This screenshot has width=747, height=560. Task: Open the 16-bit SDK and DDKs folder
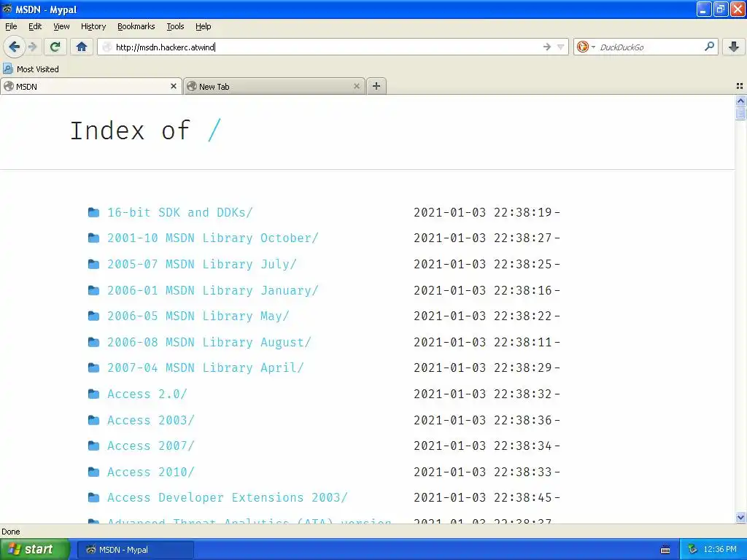tap(179, 212)
